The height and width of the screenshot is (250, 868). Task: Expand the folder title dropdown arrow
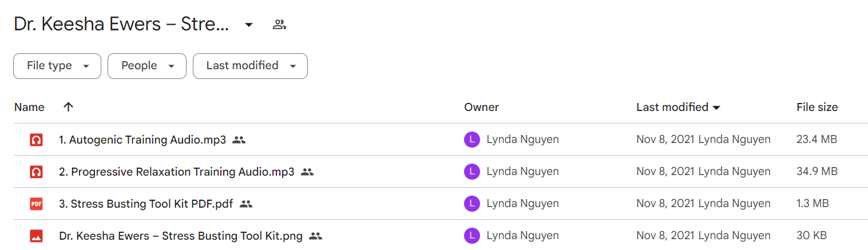click(249, 25)
